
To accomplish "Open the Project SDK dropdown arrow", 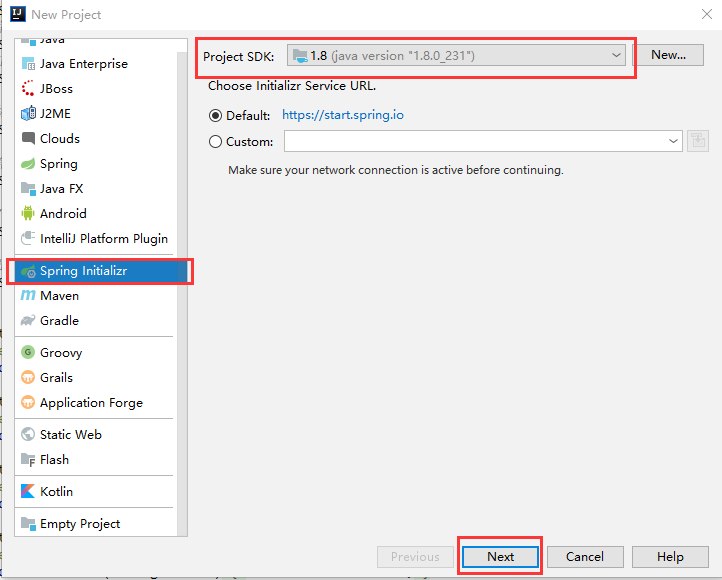I will point(616,55).
